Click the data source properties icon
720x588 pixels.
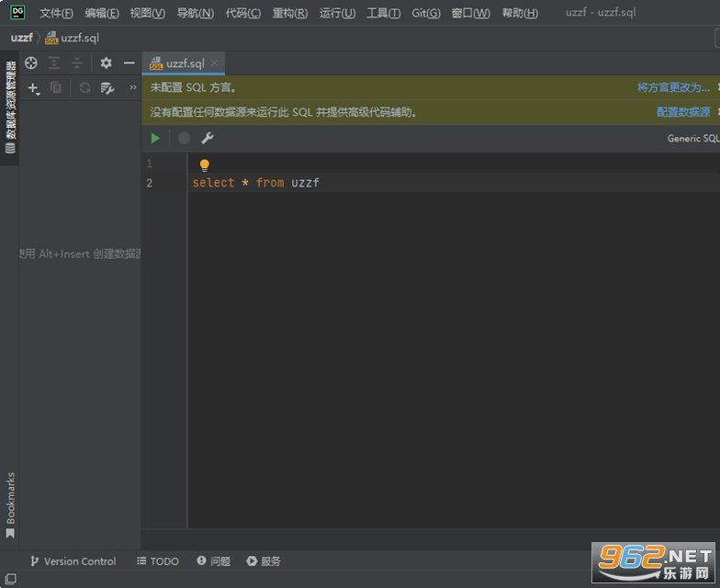pyautogui.click(x=107, y=88)
